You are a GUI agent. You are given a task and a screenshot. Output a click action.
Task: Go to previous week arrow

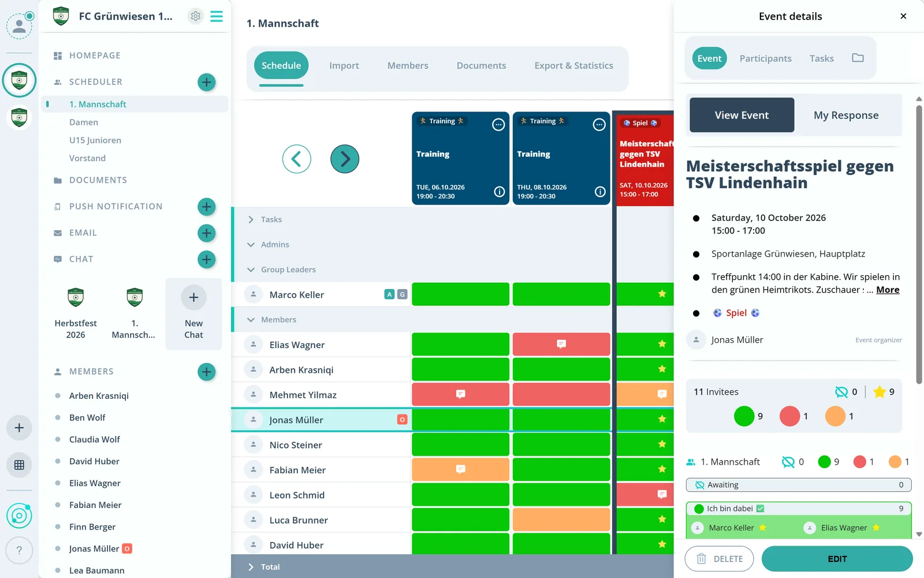(x=297, y=159)
